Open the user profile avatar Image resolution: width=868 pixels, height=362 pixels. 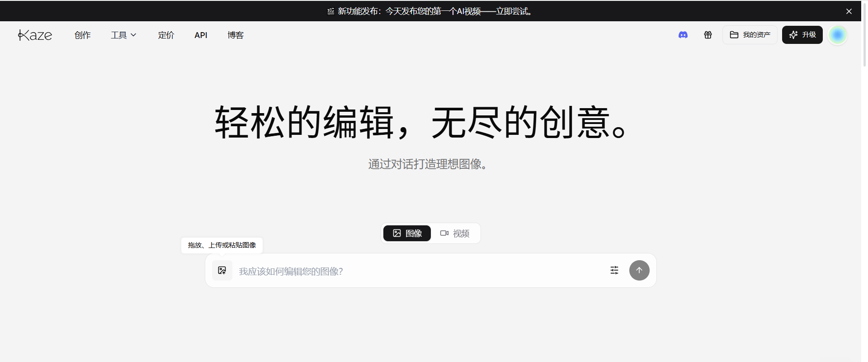[837, 35]
